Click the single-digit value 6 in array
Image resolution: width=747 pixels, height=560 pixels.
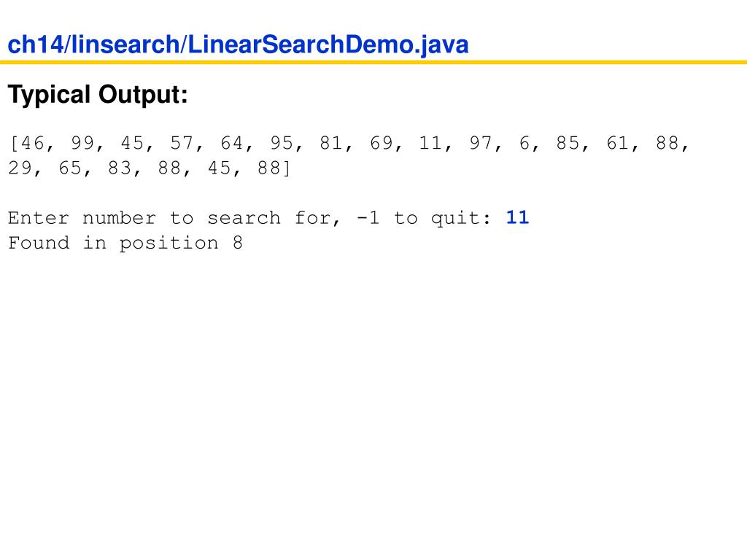click(x=525, y=143)
